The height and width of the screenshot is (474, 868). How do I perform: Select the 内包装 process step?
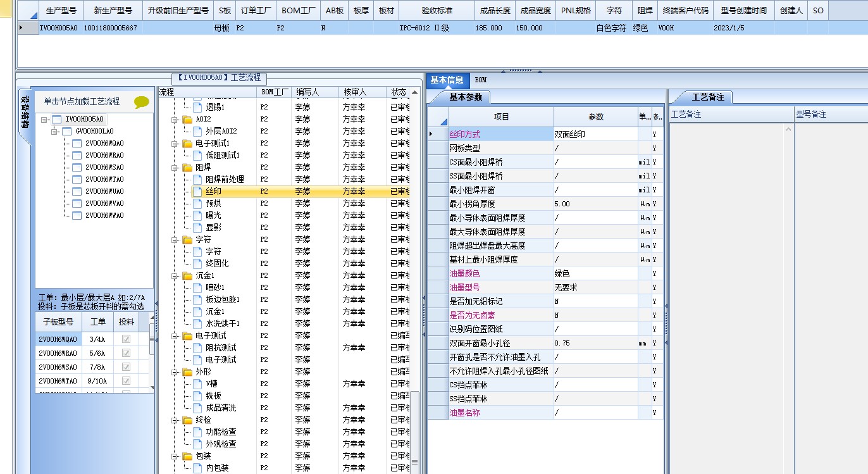[217, 468]
